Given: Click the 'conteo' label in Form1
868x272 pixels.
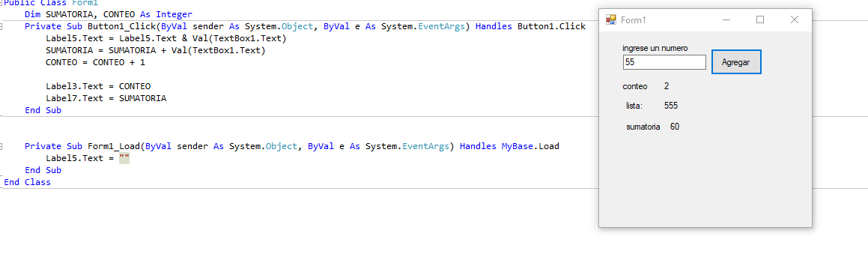Looking at the screenshot, I should point(635,86).
